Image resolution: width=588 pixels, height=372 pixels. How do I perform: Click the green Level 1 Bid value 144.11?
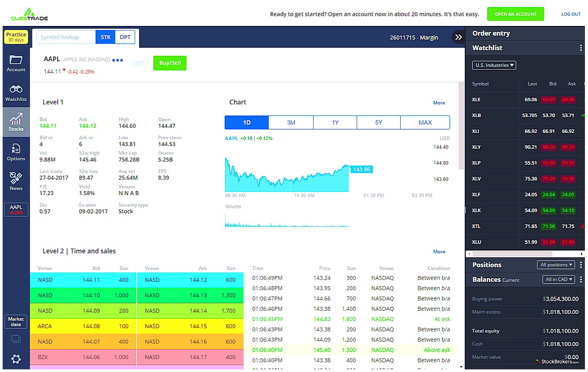coord(48,126)
